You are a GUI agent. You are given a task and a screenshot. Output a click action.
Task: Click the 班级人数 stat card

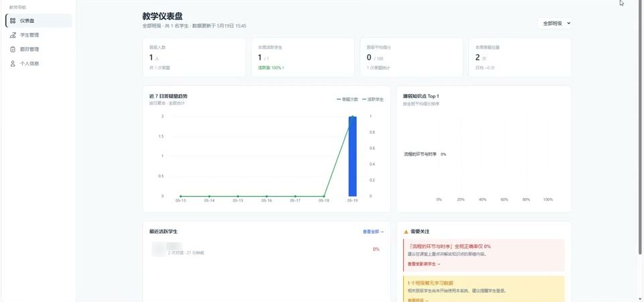(x=195, y=58)
